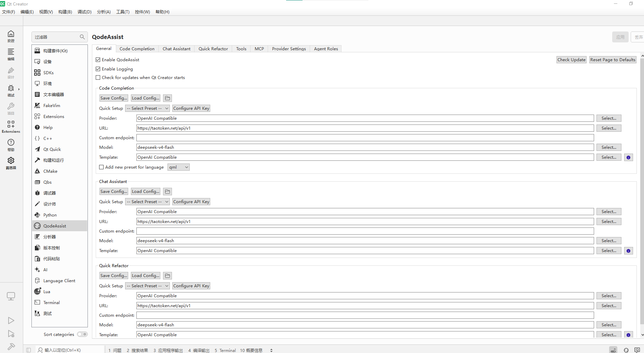Open the Agent Roles tab

[x=326, y=49]
